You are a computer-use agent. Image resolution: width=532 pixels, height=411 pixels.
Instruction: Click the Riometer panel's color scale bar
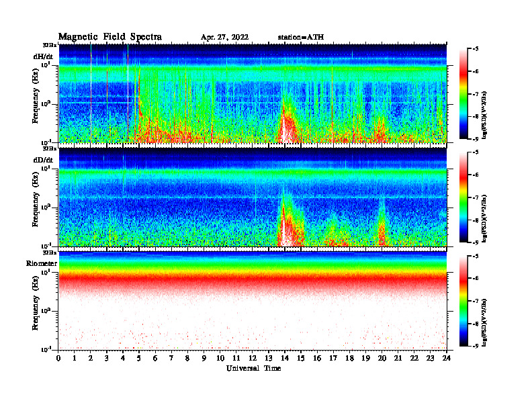(463, 301)
